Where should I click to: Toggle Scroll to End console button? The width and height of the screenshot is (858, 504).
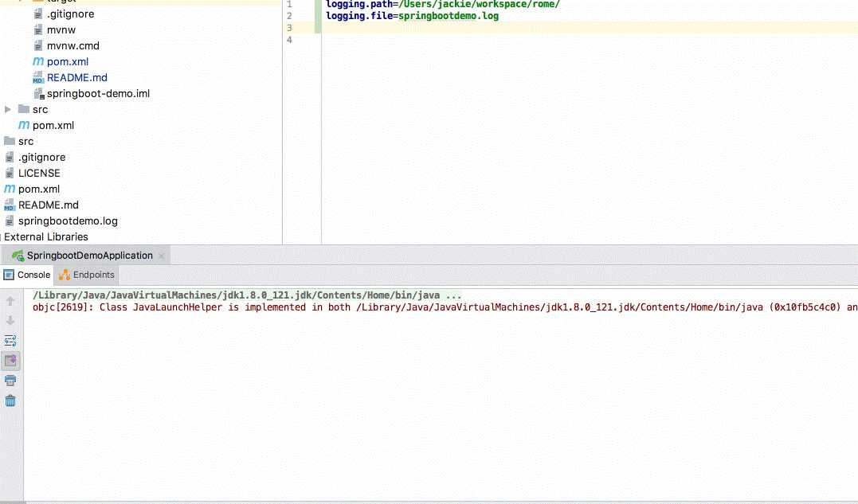(x=10, y=361)
